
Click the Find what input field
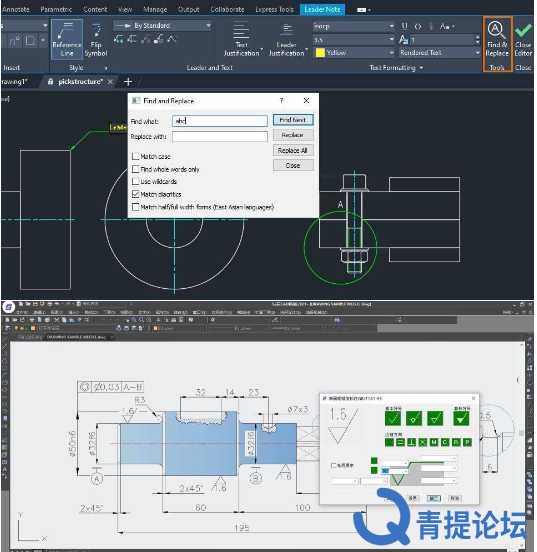pyautogui.click(x=220, y=121)
